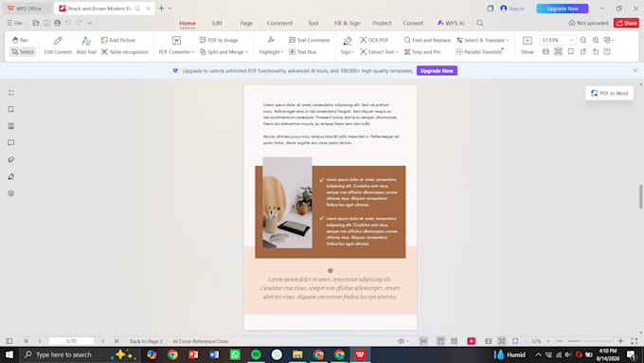The image size is (644, 363).
Task: Click the status bar zoom slider
Action: pyautogui.click(x=590, y=341)
